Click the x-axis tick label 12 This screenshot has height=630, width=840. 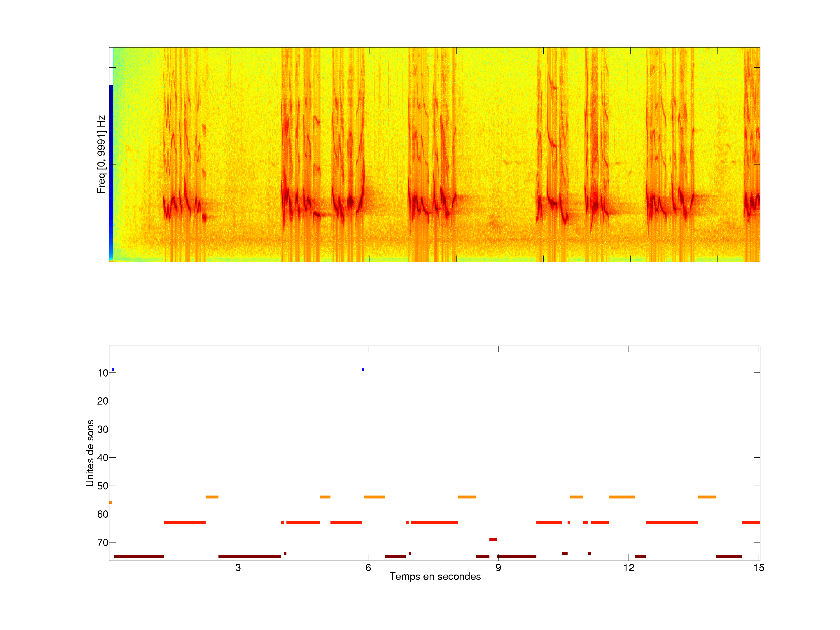pos(629,567)
